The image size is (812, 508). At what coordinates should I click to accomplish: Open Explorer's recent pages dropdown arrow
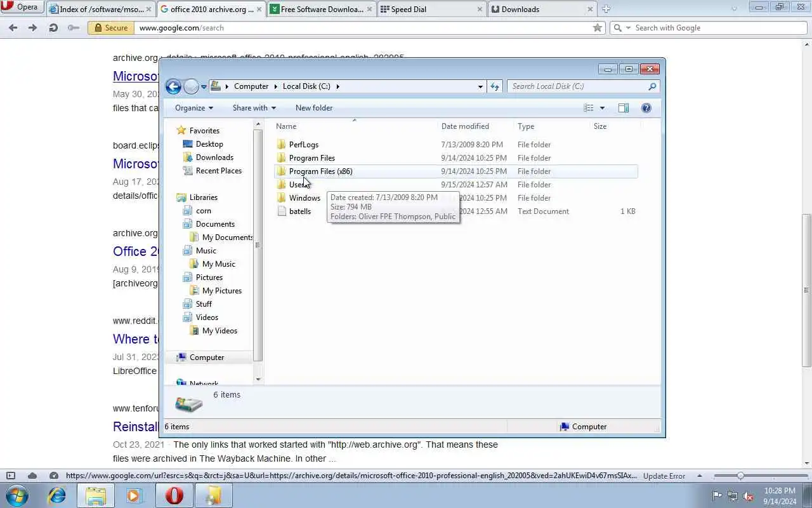(204, 86)
